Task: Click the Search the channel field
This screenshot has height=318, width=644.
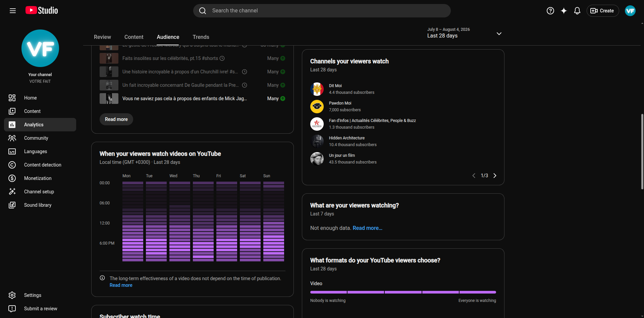Action: pyautogui.click(x=322, y=11)
